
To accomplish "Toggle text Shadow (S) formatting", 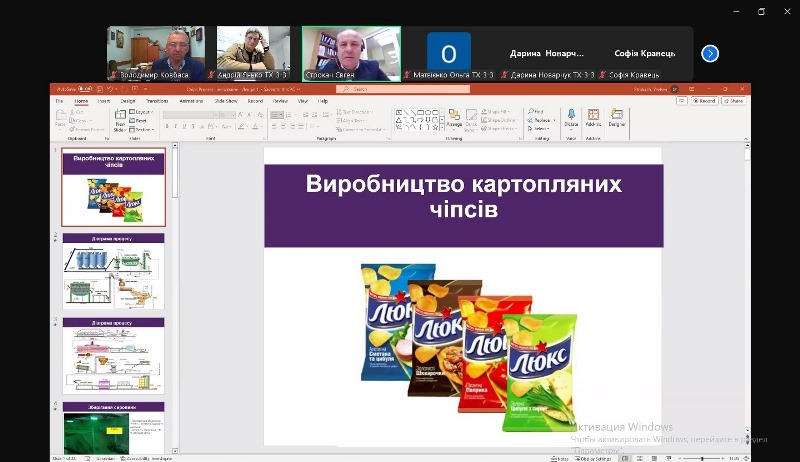I will point(193,126).
